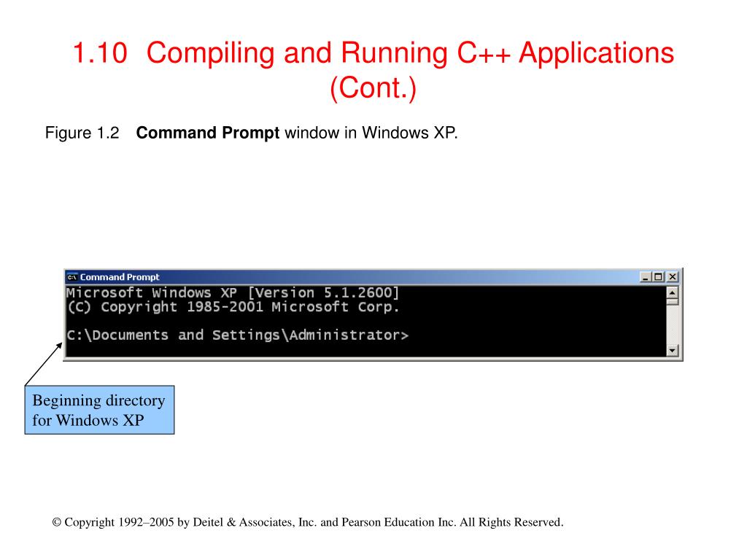Minimize the Command Prompt window
This screenshot has height=560, width=747.
(x=645, y=276)
